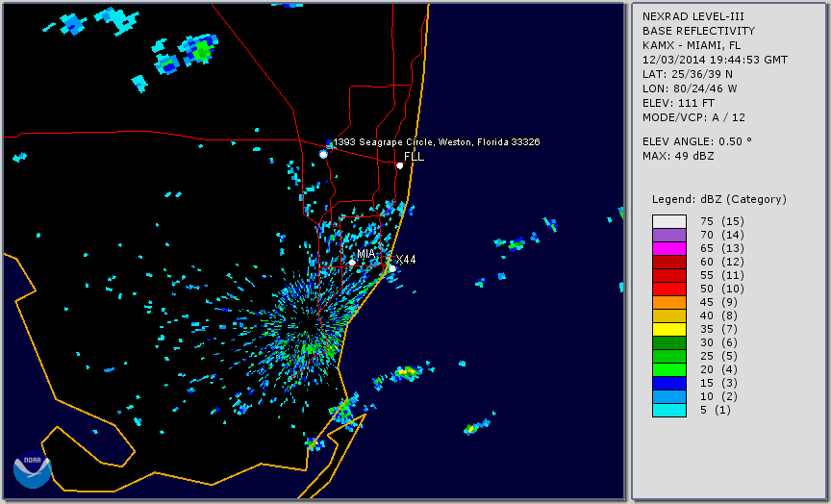Viewport: 831px width, 504px height.
Task: Click the 5 (1) legend value
Action: point(716,410)
